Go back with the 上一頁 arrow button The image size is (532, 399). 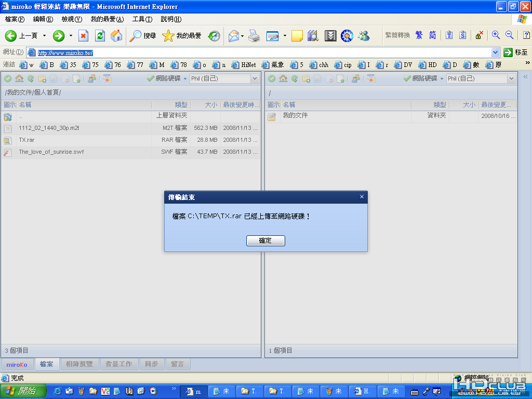click(21, 35)
